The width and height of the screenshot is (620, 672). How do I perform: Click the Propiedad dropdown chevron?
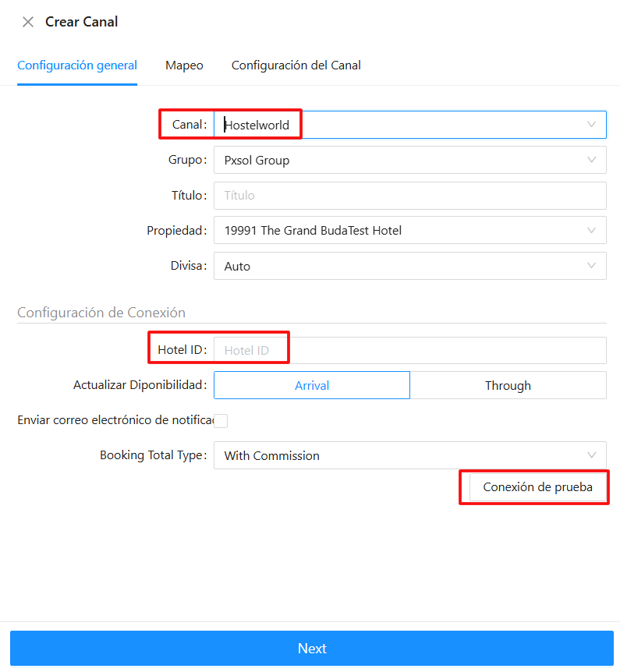click(x=591, y=230)
